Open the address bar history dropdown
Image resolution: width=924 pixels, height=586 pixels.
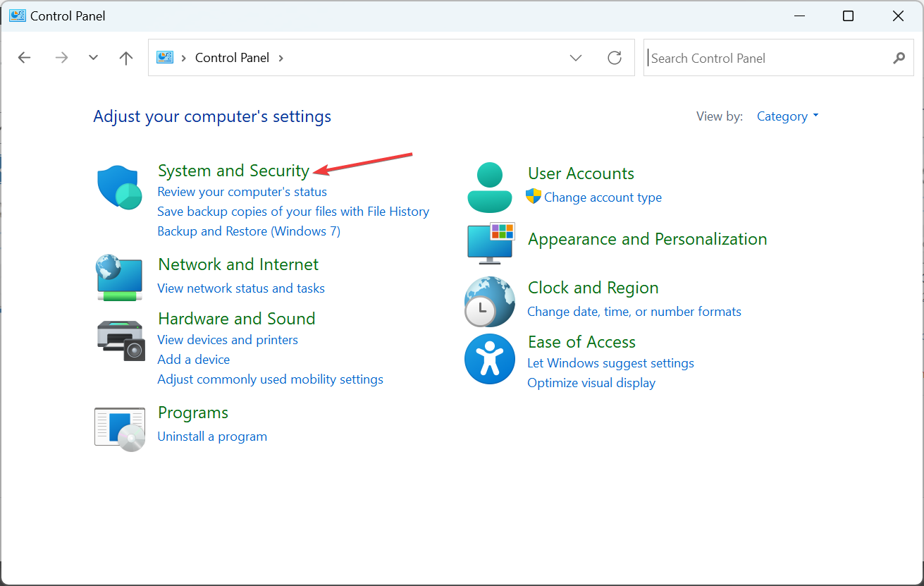(x=576, y=57)
